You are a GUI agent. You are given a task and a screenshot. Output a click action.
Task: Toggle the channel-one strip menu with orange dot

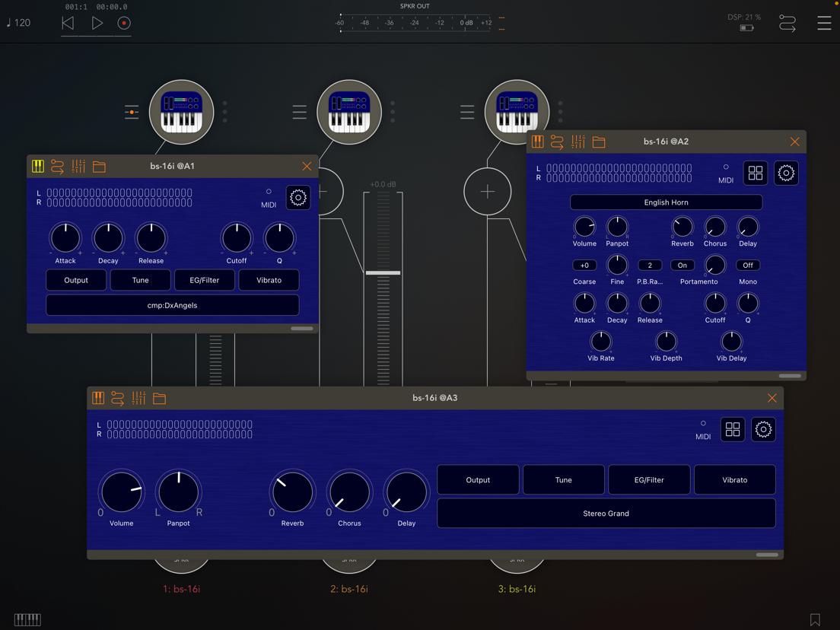132,112
